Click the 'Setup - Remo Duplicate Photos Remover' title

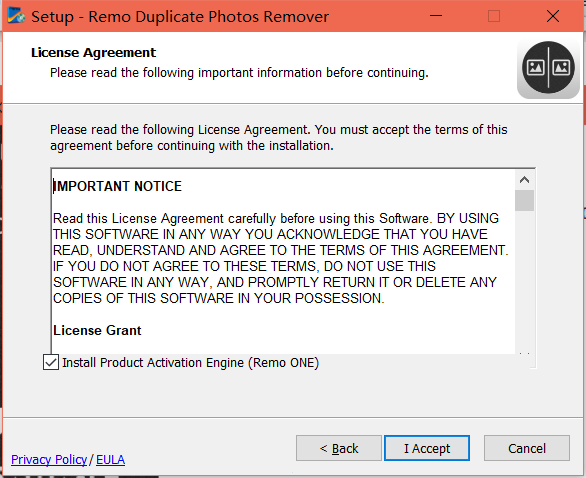(180, 17)
